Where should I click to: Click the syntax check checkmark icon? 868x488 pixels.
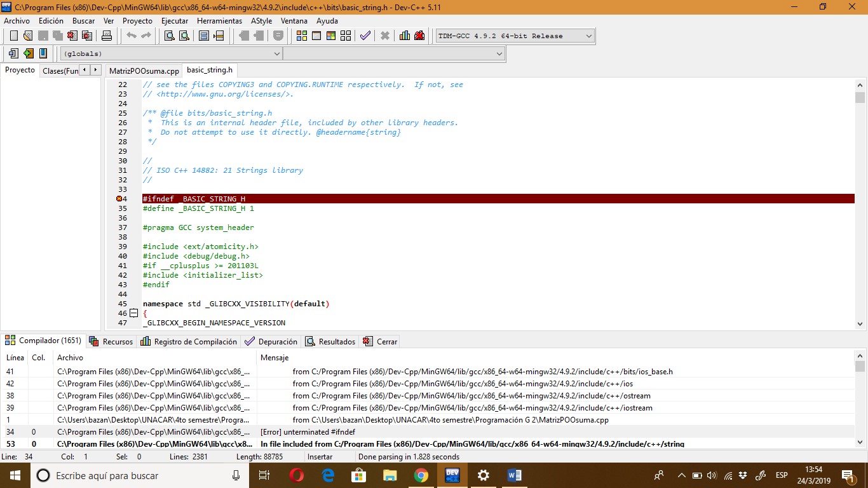[365, 36]
